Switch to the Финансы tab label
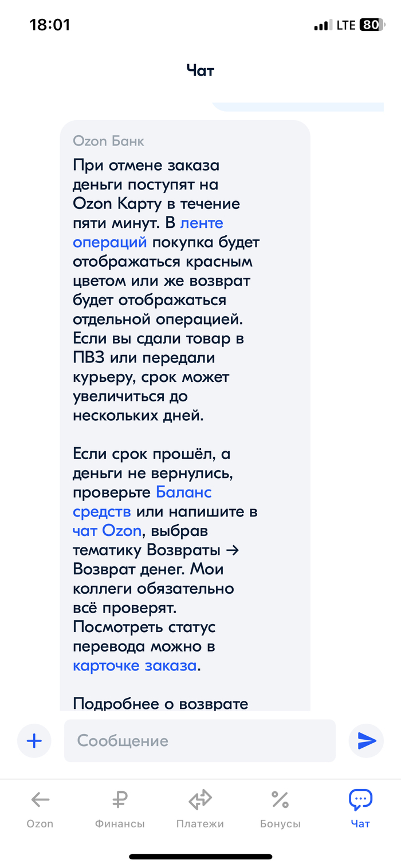Screen dimensions: 401x868 tap(120, 824)
